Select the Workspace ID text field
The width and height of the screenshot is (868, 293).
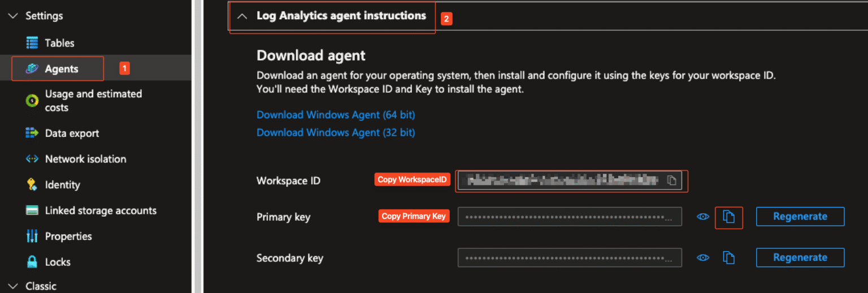(570, 180)
